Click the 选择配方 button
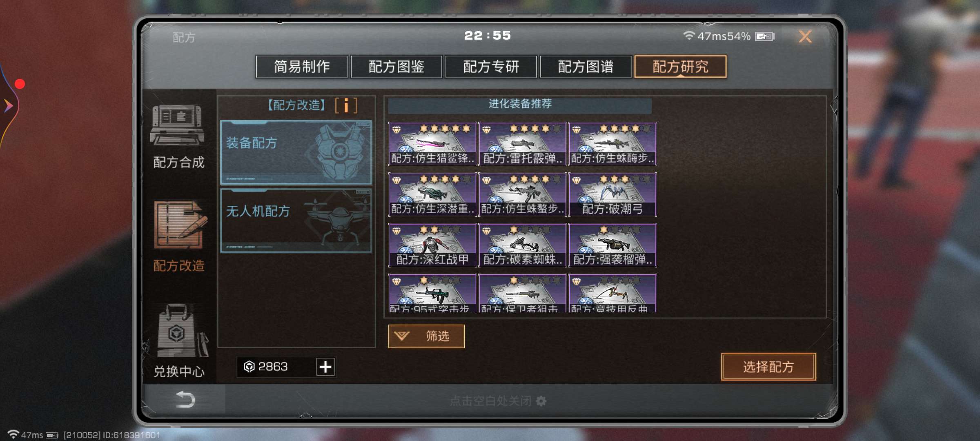Screen dimensions: 980x441 [768, 367]
